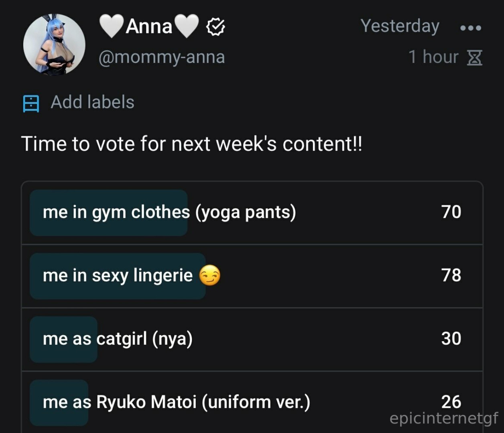The height and width of the screenshot is (433, 504).
Task: Open the @mommy-anna handle link
Action: click(x=162, y=57)
